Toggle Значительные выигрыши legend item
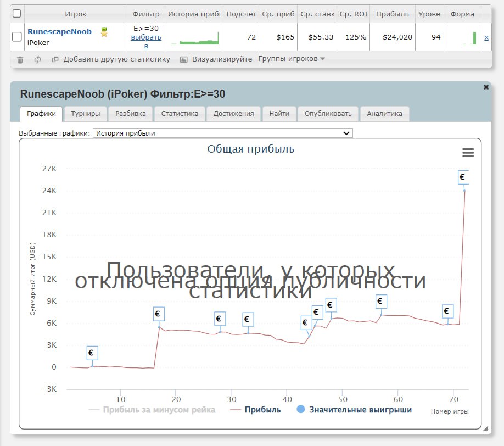The image size is (504, 446). (x=360, y=410)
